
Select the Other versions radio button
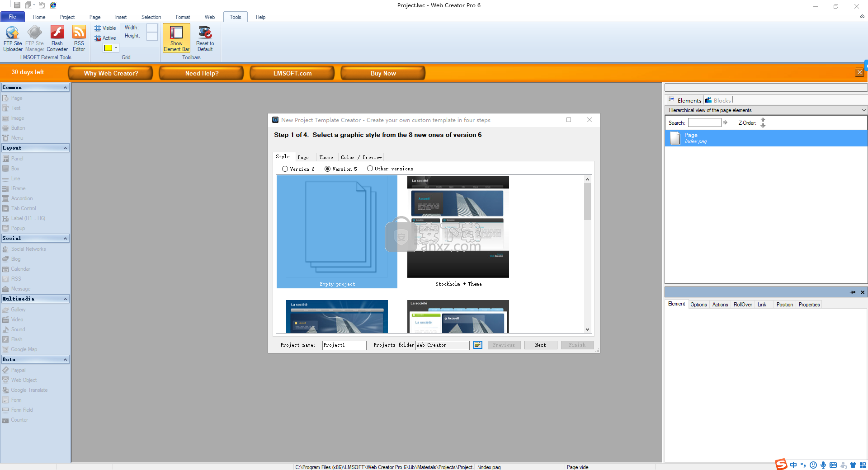370,169
